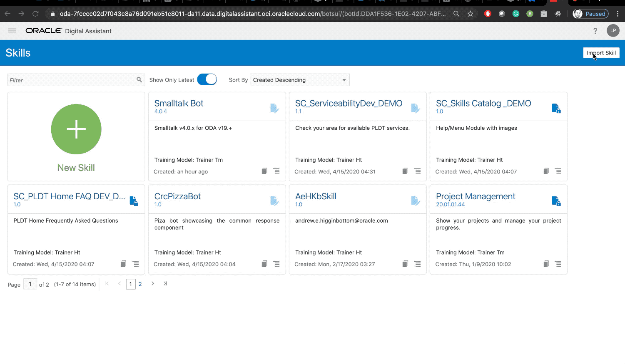Open the AeHKbSkill skill
Viewport: 625px width, 364px height.
point(316,196)
